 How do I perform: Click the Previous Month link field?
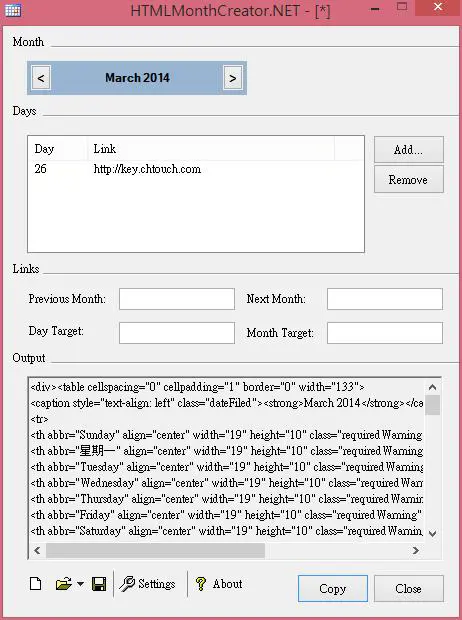pyautogui.click(x=177, y=299)
